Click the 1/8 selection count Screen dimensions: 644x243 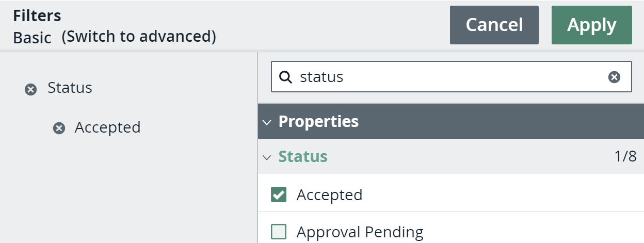coord(625,157)
